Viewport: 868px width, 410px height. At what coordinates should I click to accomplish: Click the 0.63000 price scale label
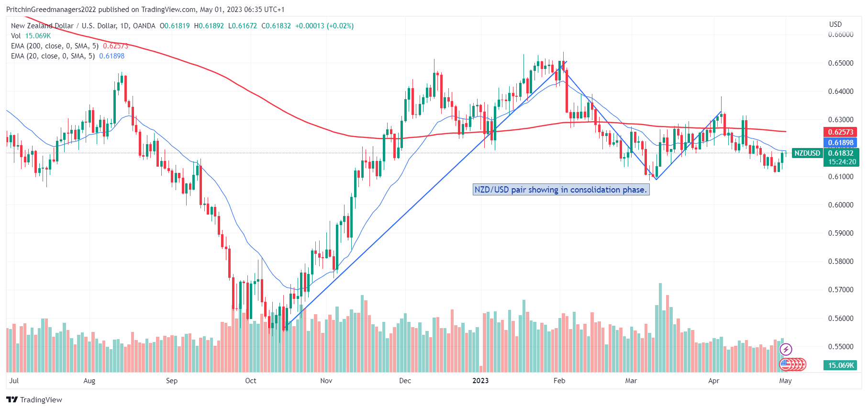[x=841, y=120]
